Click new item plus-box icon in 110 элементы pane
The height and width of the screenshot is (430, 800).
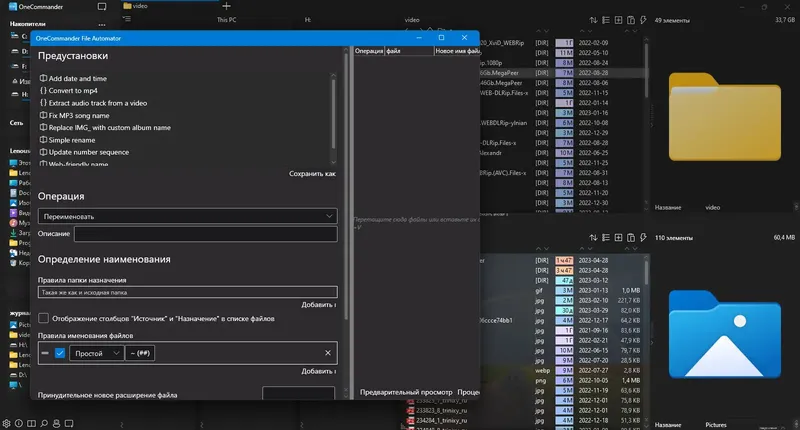pyautogui.click(x=618, y=238)
